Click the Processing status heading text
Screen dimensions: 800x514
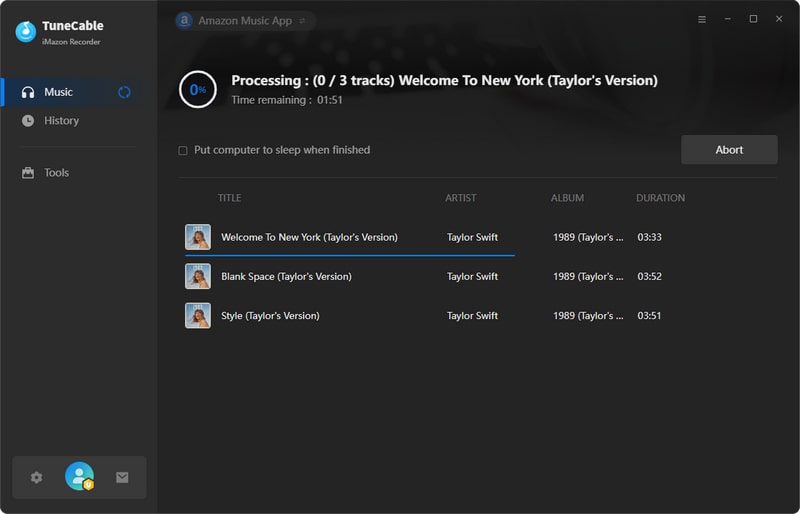point(444,81)
